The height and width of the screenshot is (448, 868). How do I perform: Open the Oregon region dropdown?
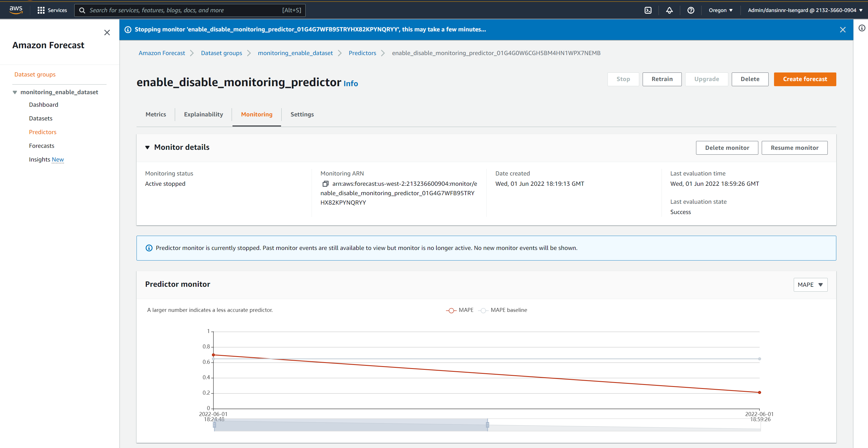coord(720,11)
